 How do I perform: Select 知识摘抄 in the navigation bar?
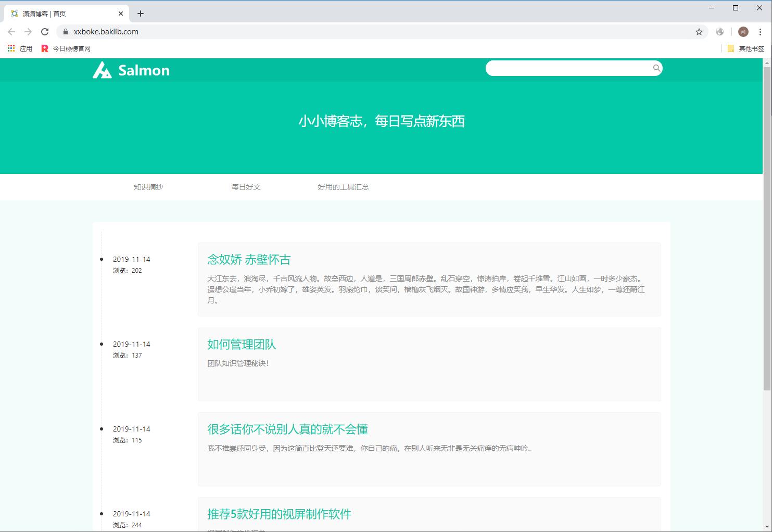(x=148, y=187)
